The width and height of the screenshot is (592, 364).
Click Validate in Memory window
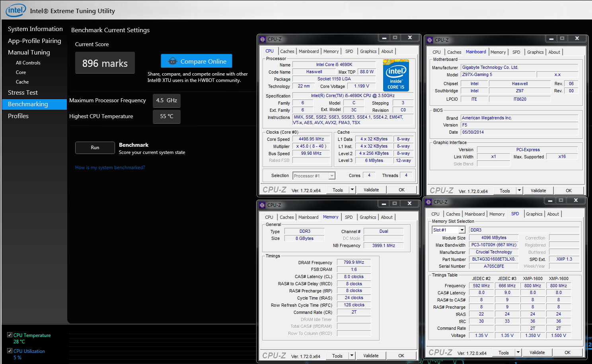tap(371, 356)
